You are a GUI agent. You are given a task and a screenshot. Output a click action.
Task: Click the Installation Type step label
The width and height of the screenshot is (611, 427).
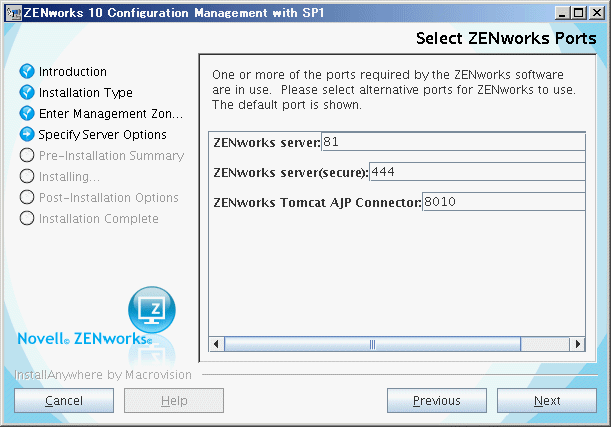click(86, 93)
